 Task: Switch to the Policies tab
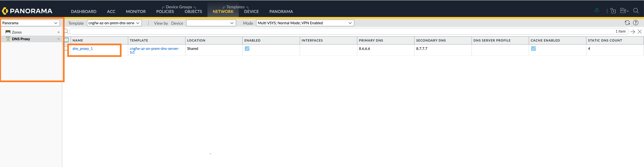(x=165, y=11)
